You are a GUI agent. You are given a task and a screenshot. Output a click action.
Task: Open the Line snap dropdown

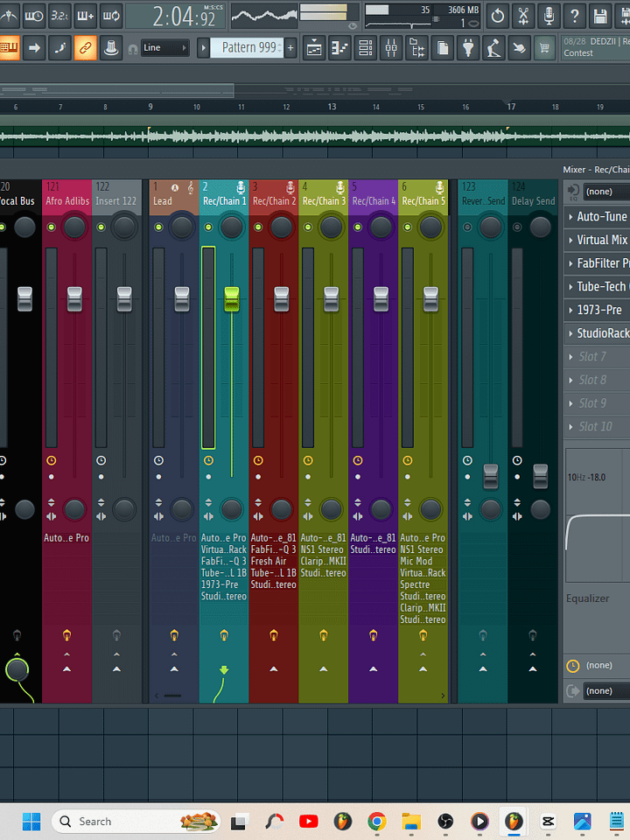(x=164, y=47)
